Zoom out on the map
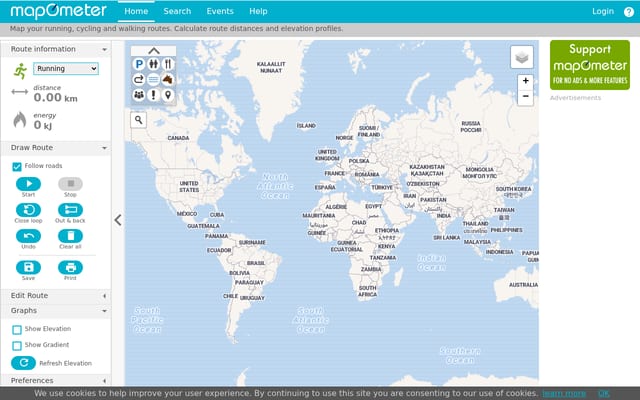 (526, 97)
